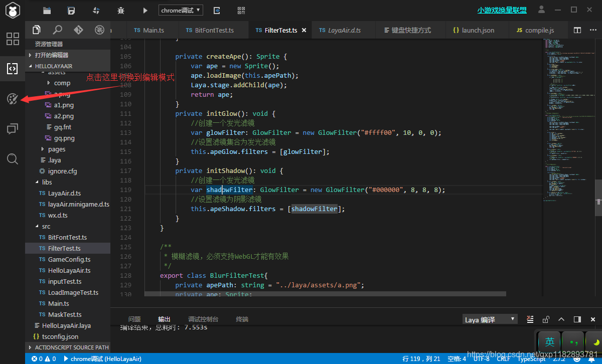Select gq.fnt in the file tree
Image resolution: width=602 pixels, height=364 pixels.
(63, 127)
